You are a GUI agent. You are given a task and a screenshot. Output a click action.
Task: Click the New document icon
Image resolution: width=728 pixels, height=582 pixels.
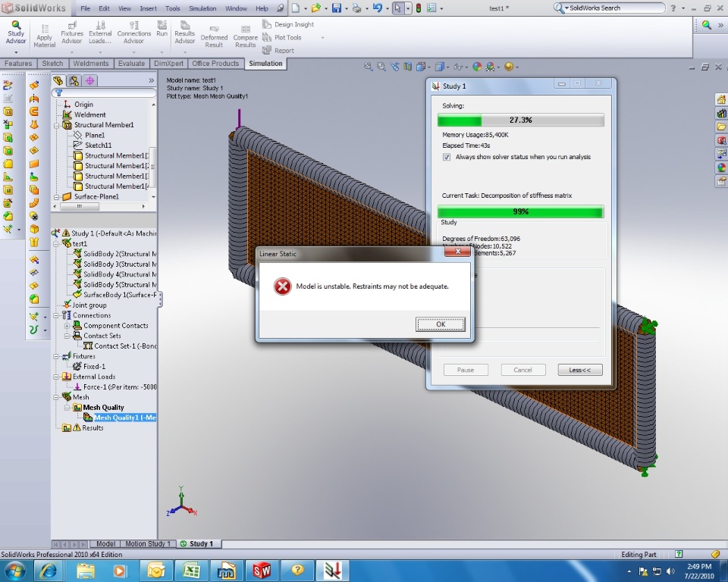[296, 8]
